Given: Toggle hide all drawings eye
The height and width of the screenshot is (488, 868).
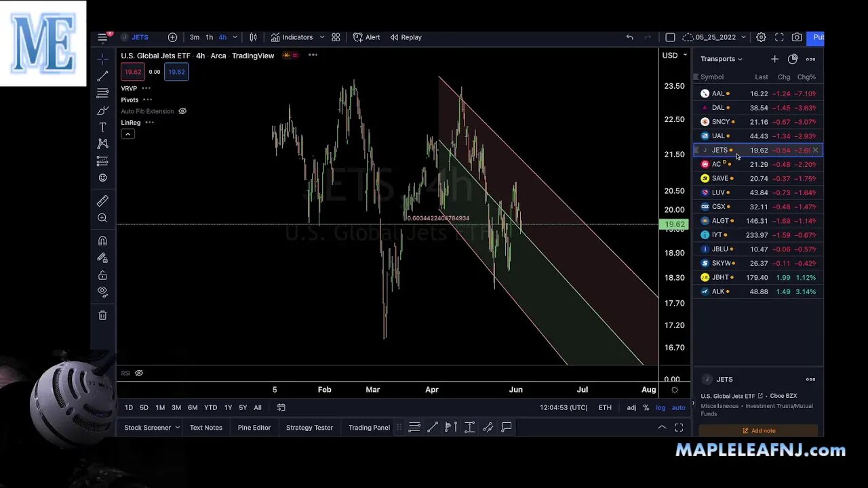Looking at the screenshot, I should [x=102, y=291].
